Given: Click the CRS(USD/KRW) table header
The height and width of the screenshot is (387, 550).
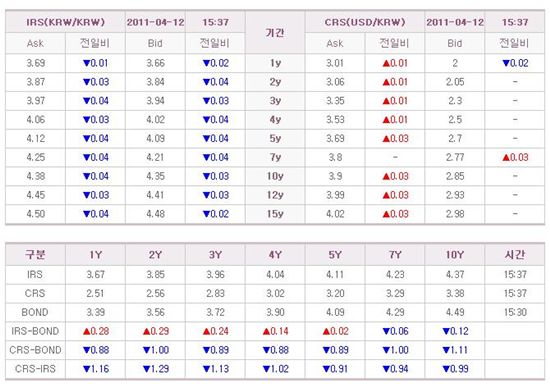Looking at the screenshot, I should click(365, 22).
